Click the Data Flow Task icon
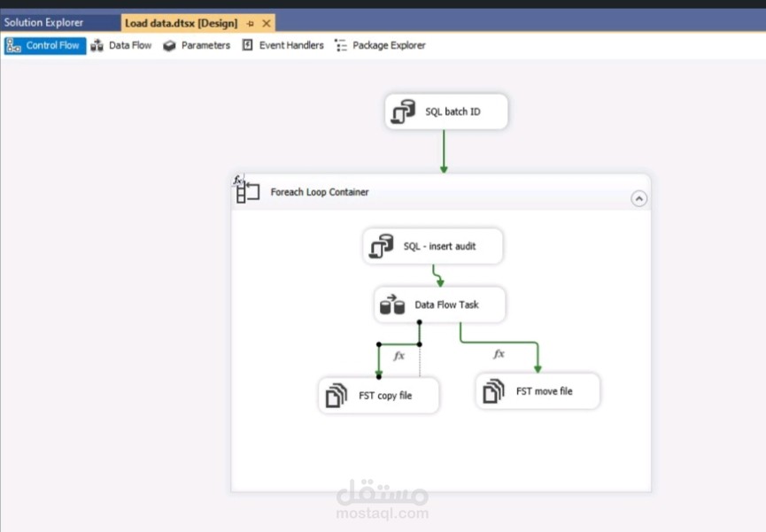This screenshot has width=766, height=532. pyautogui.click(x=392, y=305)
